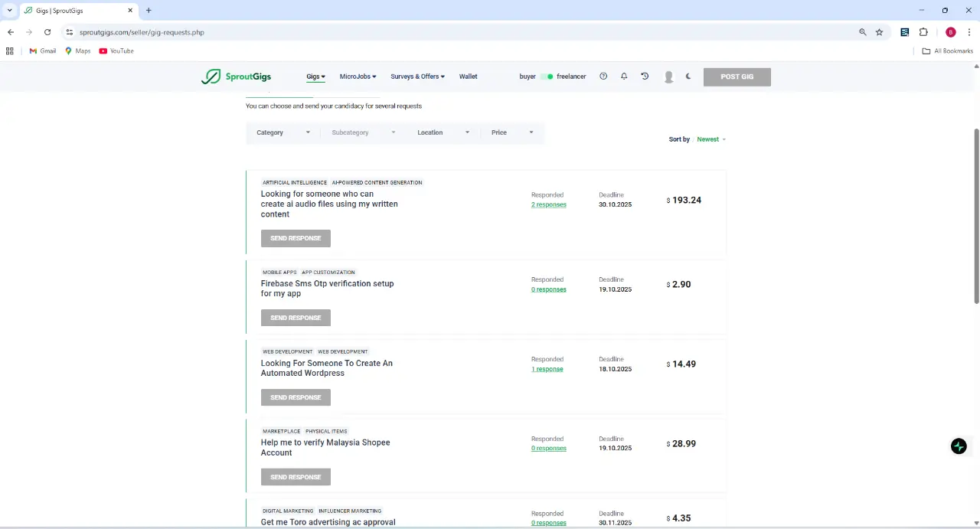980x529 pixels.
Task: Open the Gigs menu
Action: point(315,77)
